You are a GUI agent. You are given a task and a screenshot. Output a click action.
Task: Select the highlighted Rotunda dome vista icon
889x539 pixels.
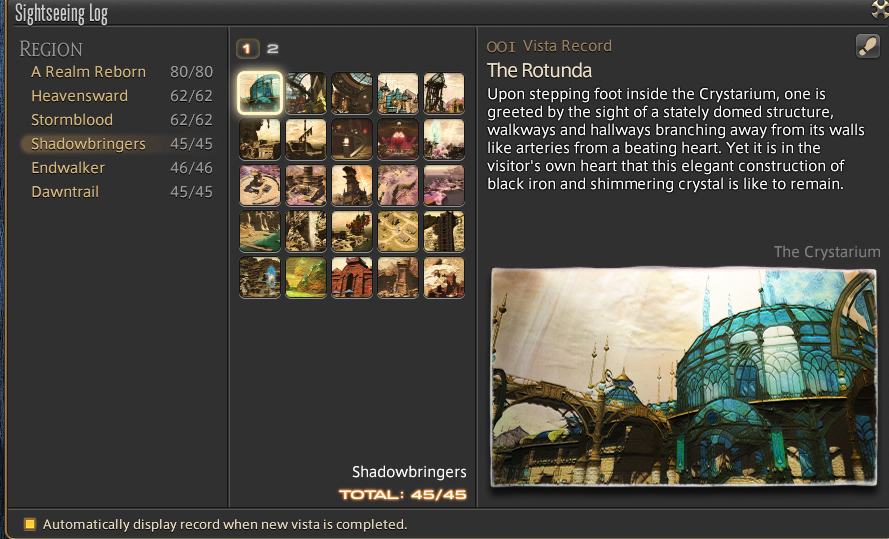tap(260, 93)
